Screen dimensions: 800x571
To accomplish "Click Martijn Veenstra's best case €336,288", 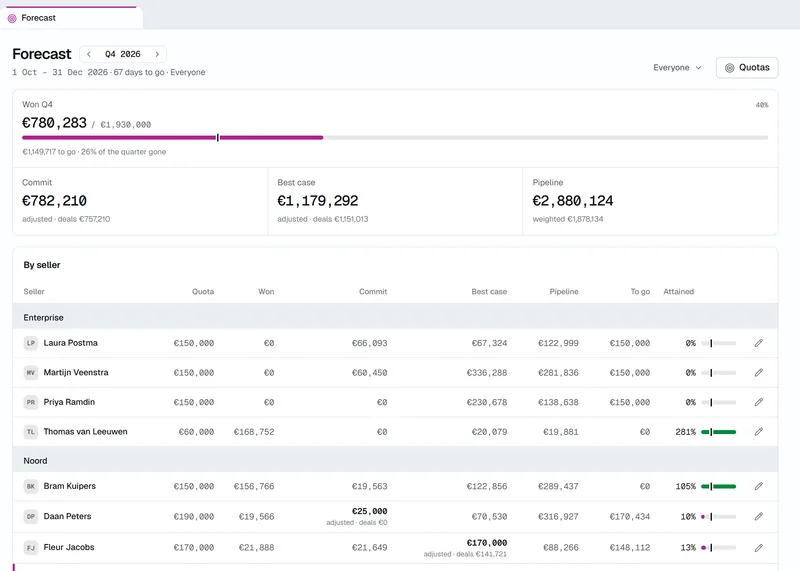I will click(487, 373).
